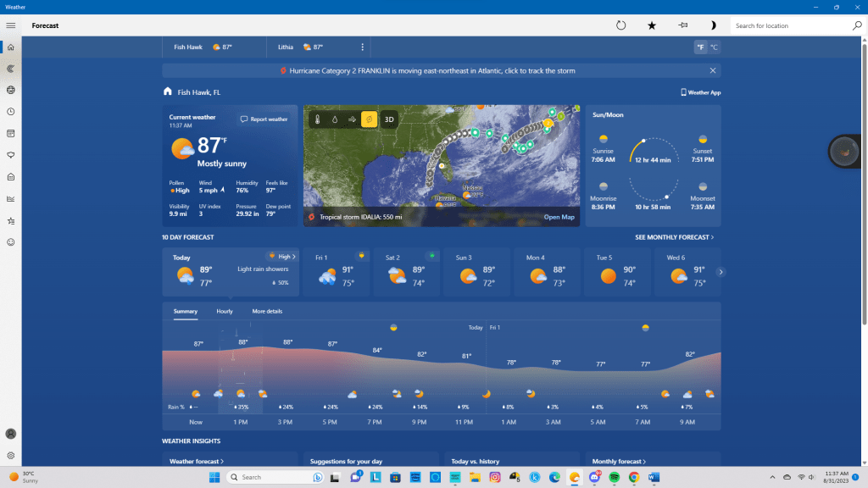The height and width of the screenshot is (488, 868).
Task: Select the temperature layer on the map
Action: pyautogui.click(x=318, y=119)
